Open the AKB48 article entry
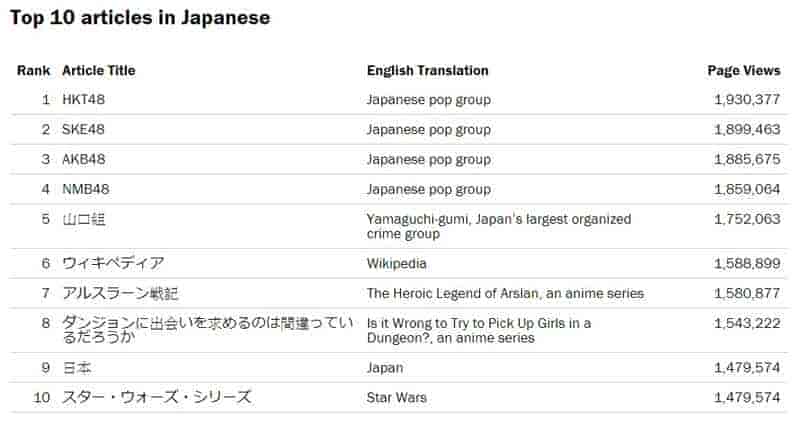This screenshot has width=800, height=428. pyautogui.click(x=84, y=159)
